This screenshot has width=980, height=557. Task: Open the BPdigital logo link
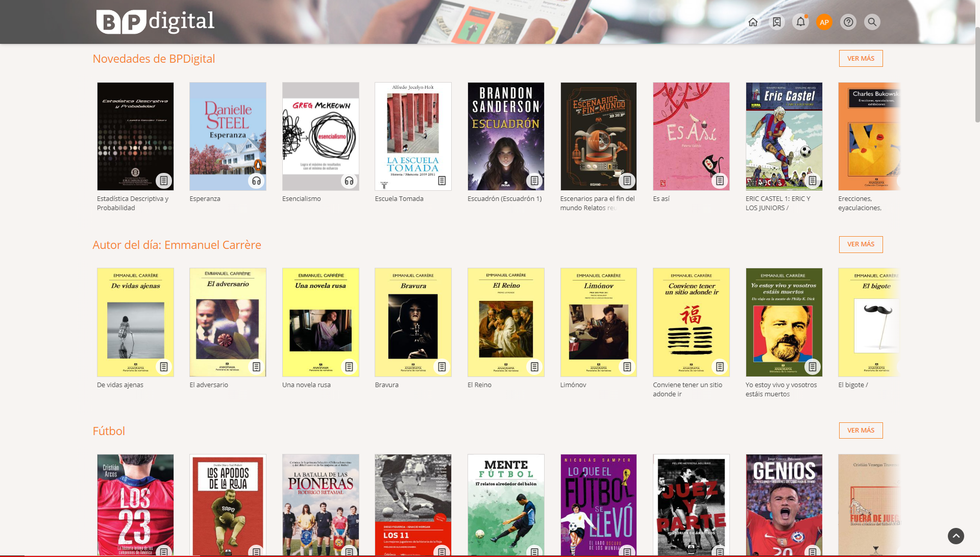(x=155, y=21)
